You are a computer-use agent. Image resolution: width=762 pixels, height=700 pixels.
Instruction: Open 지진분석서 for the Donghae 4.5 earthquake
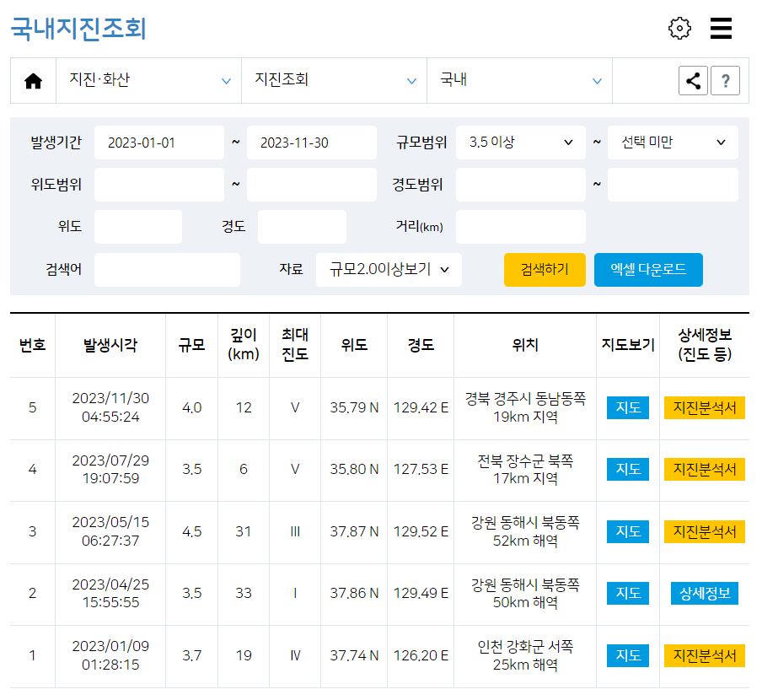click(x=705, y=531)
